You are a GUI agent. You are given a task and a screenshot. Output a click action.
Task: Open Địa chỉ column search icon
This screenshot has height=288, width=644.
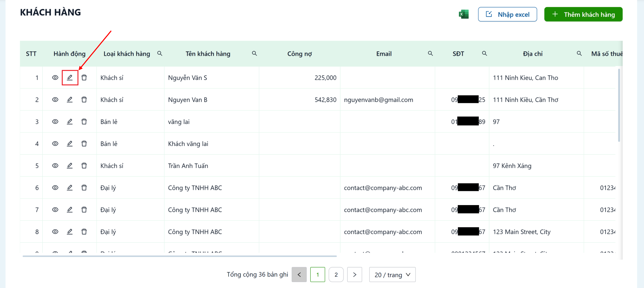click(x=579, y=53)
